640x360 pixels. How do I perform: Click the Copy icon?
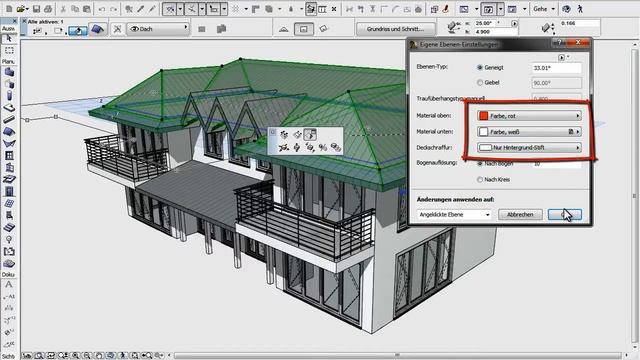(x=75, y=9)
